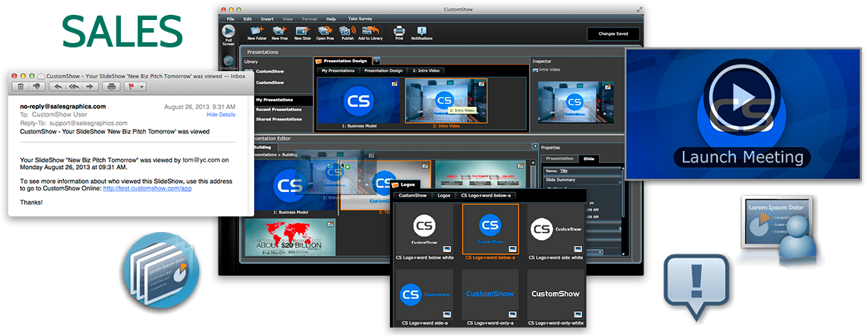The image size is (868, 335).
Task: Select the CS Logo+word-only-white thumbnail
Action: click(555, 293)
